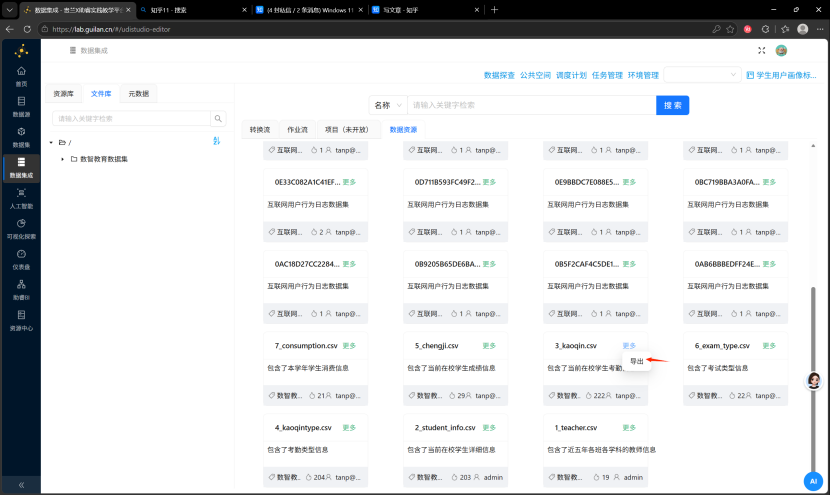This screenshot has width=830, height=496.
Task: Choose 导出 from the popup menu
Action: pyautogui.click(x=636, y=361)
